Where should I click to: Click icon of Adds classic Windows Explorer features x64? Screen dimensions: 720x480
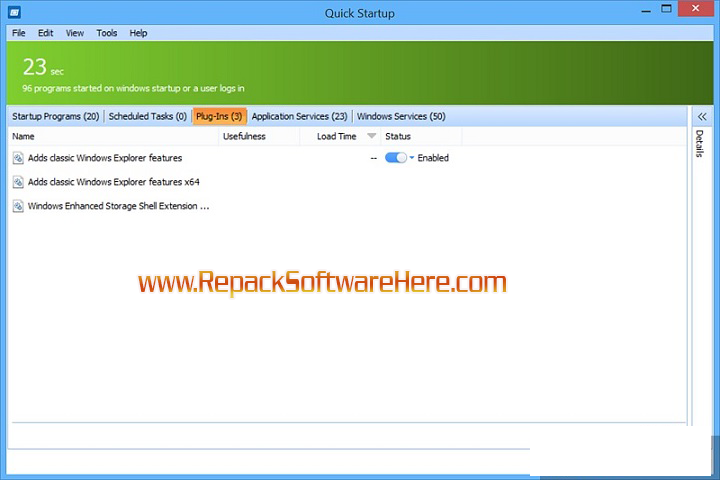(18, 182)
